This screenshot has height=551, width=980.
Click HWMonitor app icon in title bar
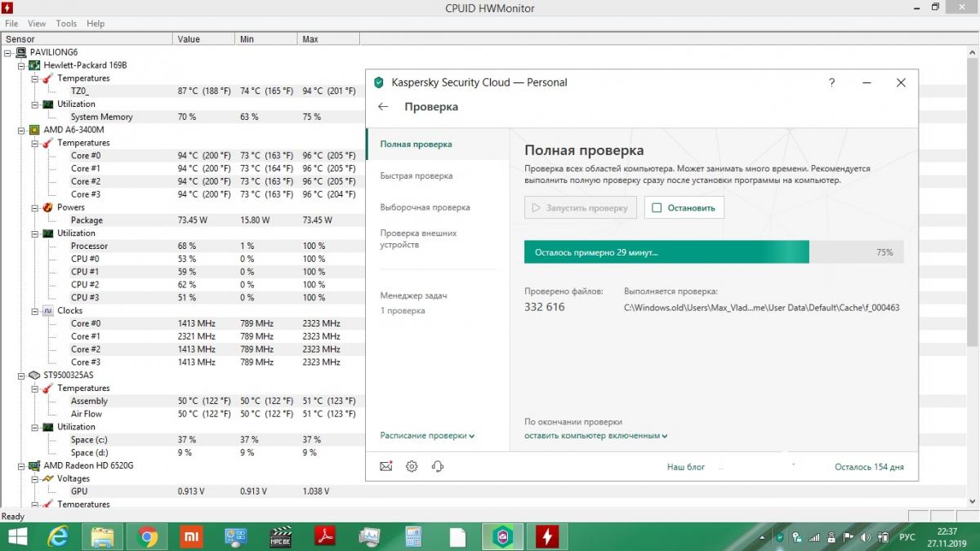coord(8,8)
